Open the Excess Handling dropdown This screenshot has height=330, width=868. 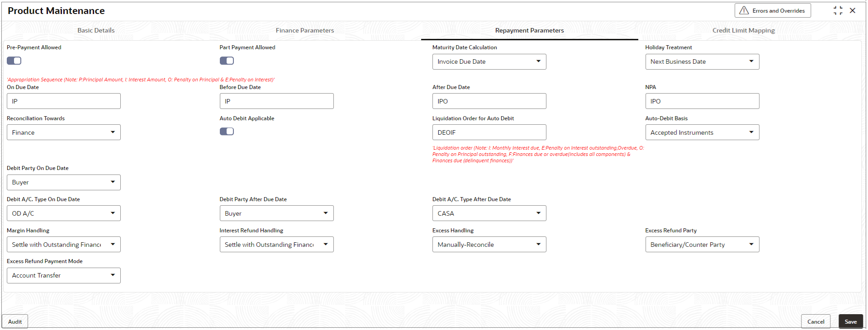489,245
